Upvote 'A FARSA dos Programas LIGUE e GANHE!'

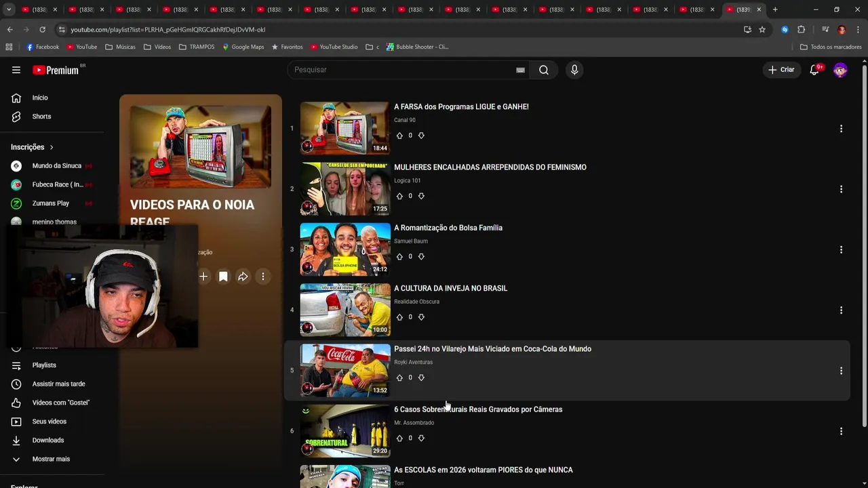point(399,136)
